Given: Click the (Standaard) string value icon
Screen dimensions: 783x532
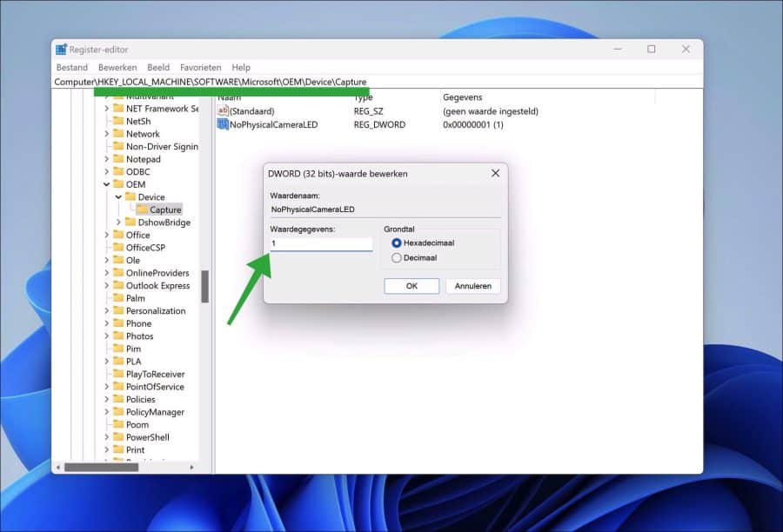Looking at the screenshot, I should [x=223, y=110].
